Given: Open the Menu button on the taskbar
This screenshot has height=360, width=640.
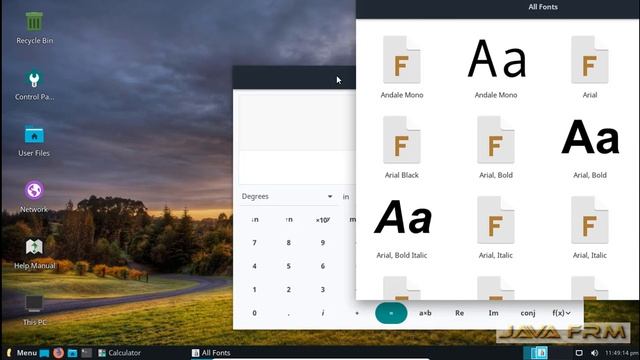Looking at the screenshot, I should click(22, 353).
